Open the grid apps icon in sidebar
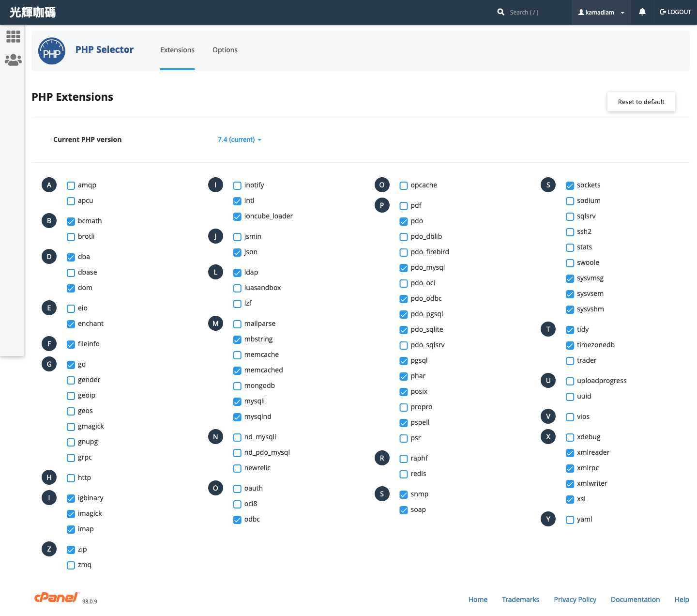 [x=13, y=36]
